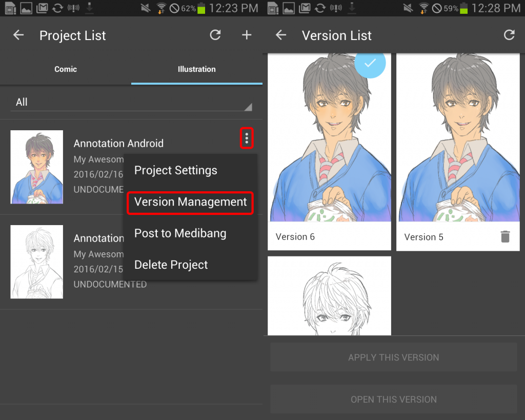
Task: Go back from the Version List screen
Action: (x=281, y=35)
